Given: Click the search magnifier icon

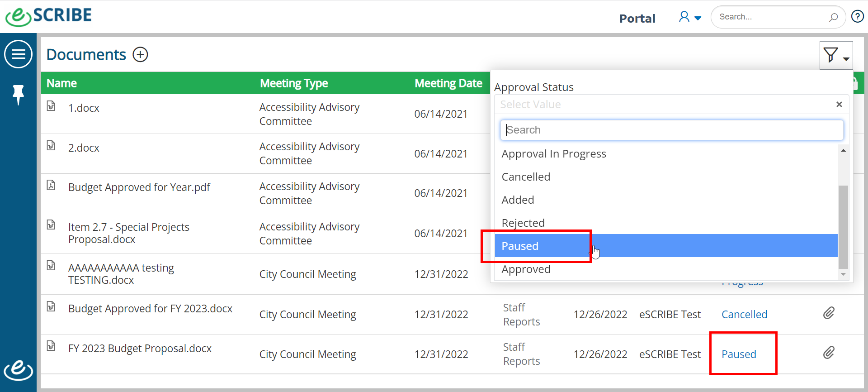Looking at the screenshot, I should [833, 17].
